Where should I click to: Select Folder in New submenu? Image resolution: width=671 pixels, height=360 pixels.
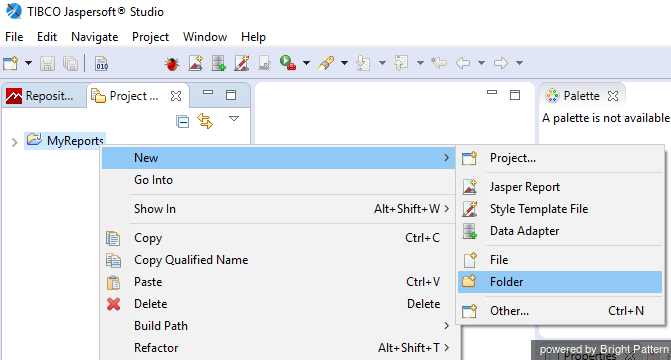(560, 282)
